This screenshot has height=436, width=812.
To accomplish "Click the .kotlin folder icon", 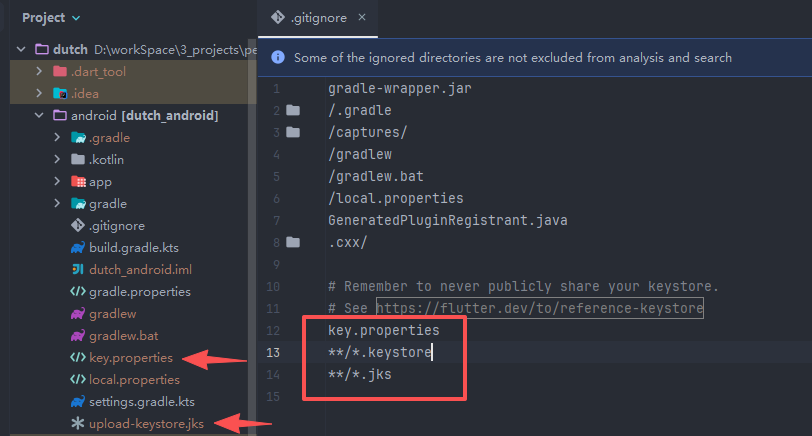I will click(x=77, y=159).
